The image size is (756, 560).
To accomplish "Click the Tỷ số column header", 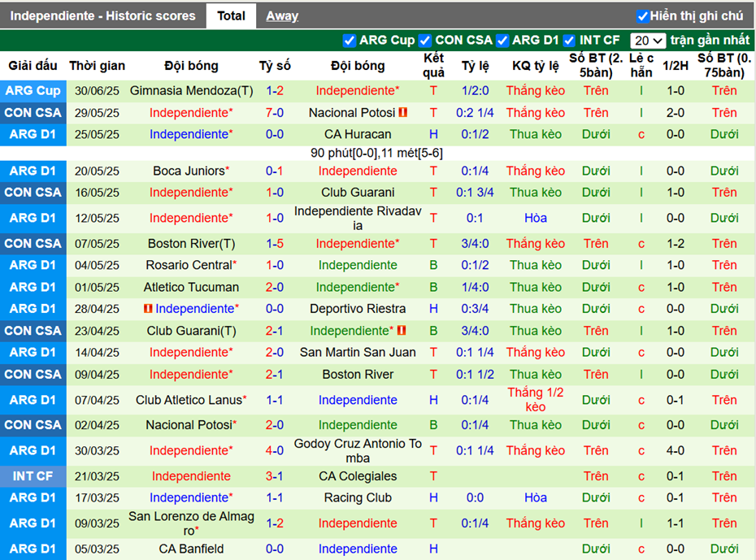I will tap(275, 66).
